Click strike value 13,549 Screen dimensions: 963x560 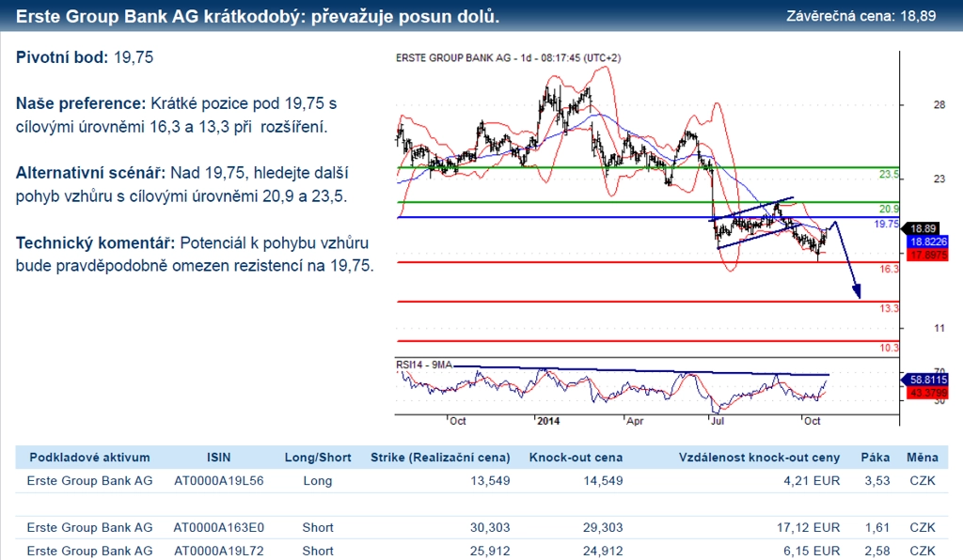490,481
